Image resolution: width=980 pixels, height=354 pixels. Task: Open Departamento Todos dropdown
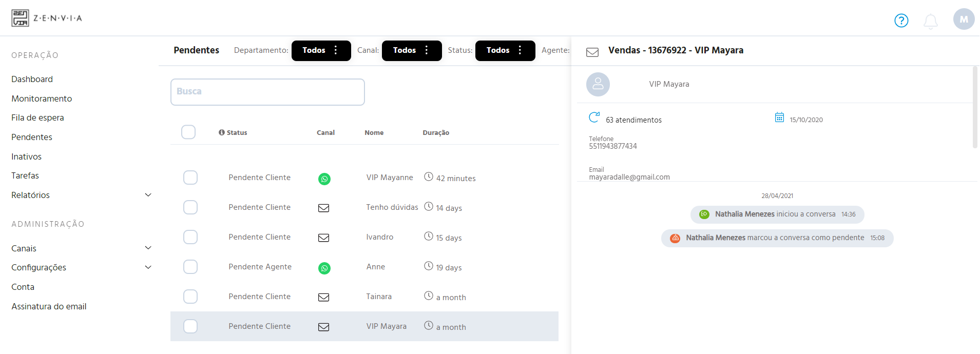[321, 50]
